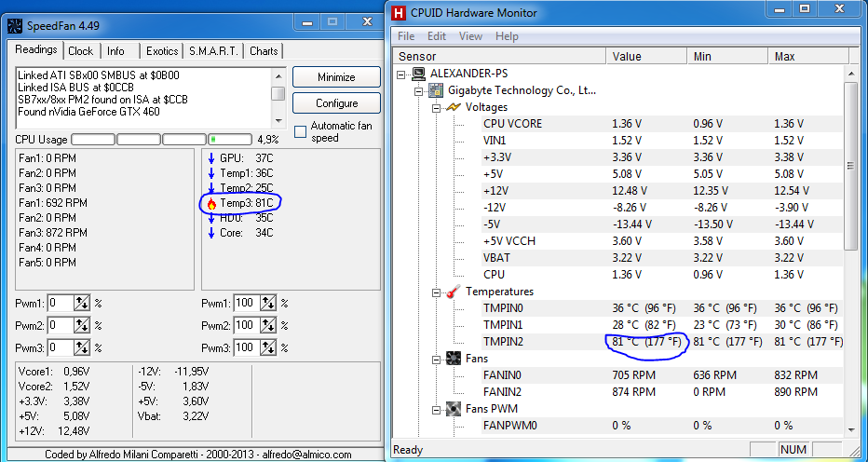
Task: Click the Gigabyte motherboard chip icon
Action: tap(437, 90)
